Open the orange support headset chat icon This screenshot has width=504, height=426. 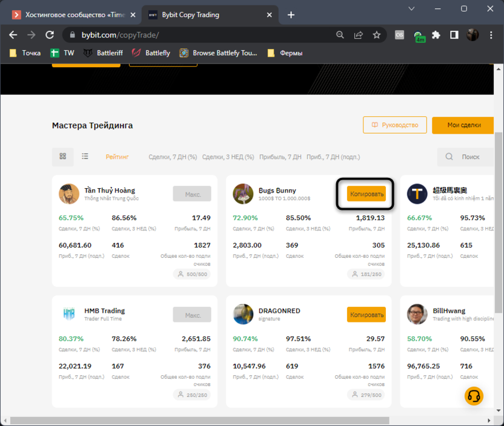pyautogui.click(x=474, y=396)
